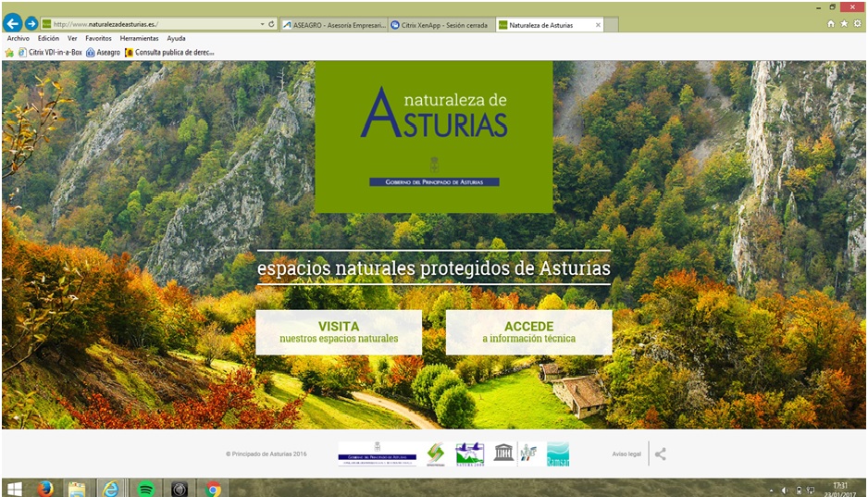The image size is (868, 497).
Task: Close the Naturaleza de Asturias tab
Action: [598, 25]
